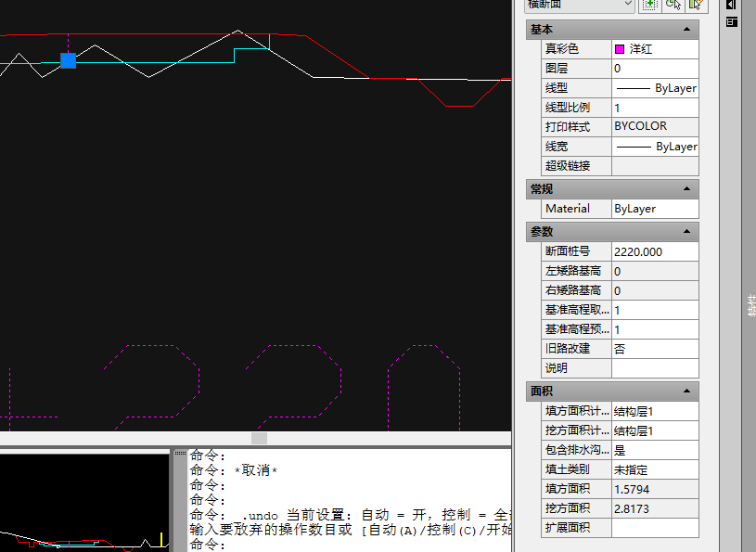Click the magenta 真彩色 color swatch
This screenshot has width=756, height=552.
point(620,49)
